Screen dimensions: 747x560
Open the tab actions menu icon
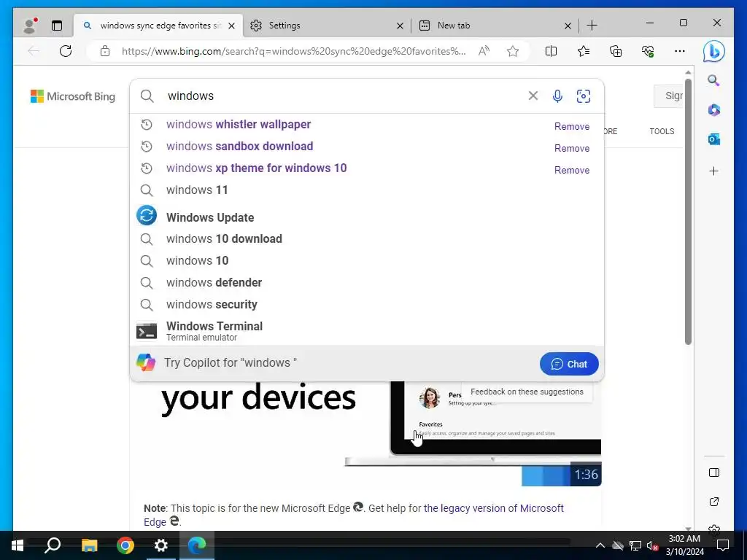coord(57,26)
